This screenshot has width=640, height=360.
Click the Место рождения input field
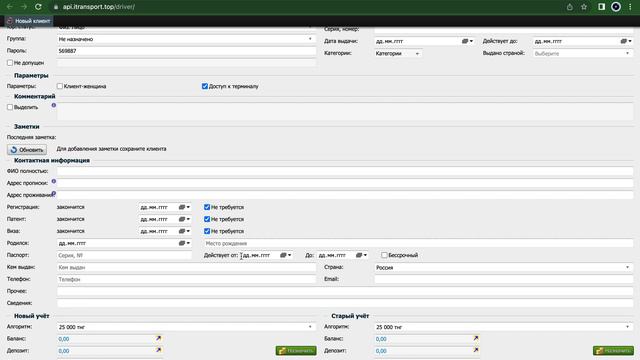[x=418, y=243]
